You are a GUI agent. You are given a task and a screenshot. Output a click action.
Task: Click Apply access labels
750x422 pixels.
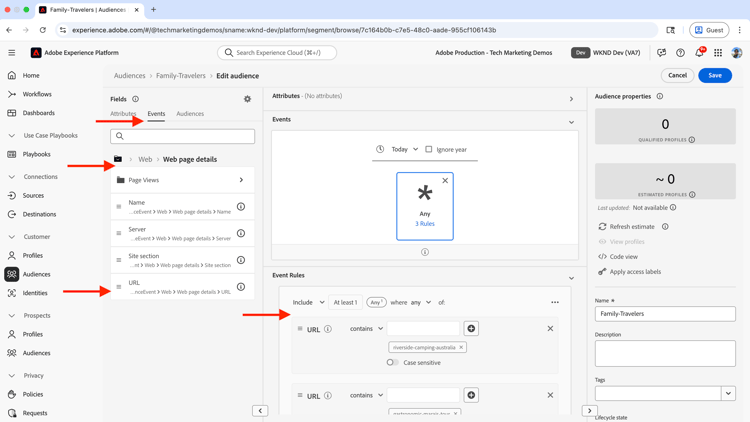pyautogui.click(x=629, y=272)
